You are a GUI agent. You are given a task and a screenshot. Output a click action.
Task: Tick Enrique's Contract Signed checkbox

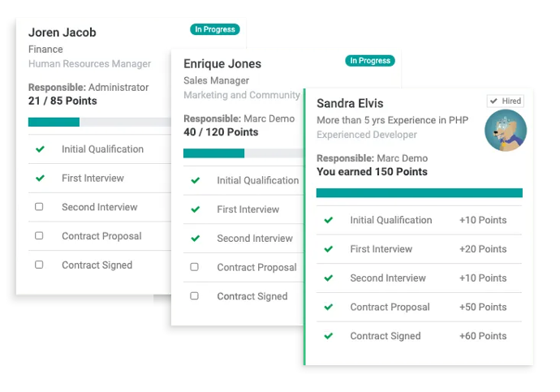tap(194, 296)
